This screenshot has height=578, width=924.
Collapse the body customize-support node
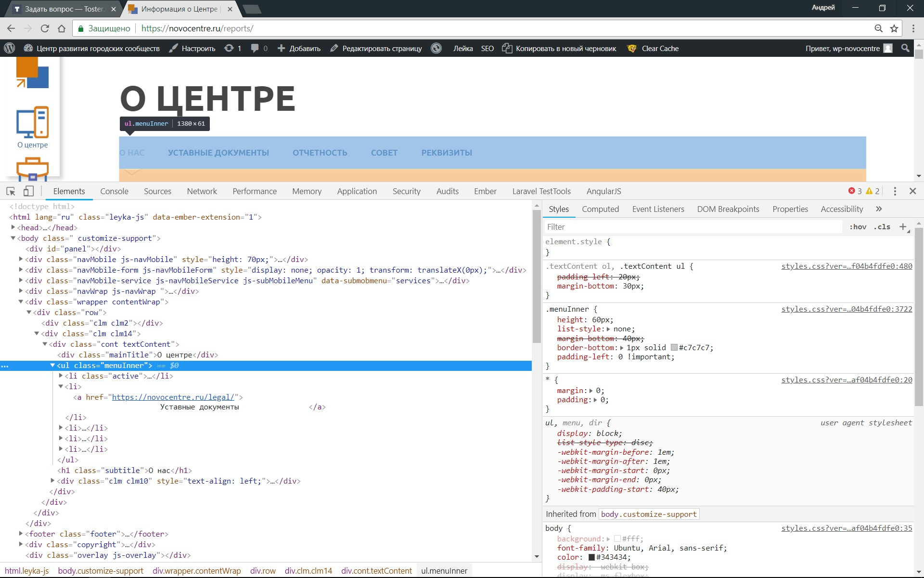tap(13, 238)
